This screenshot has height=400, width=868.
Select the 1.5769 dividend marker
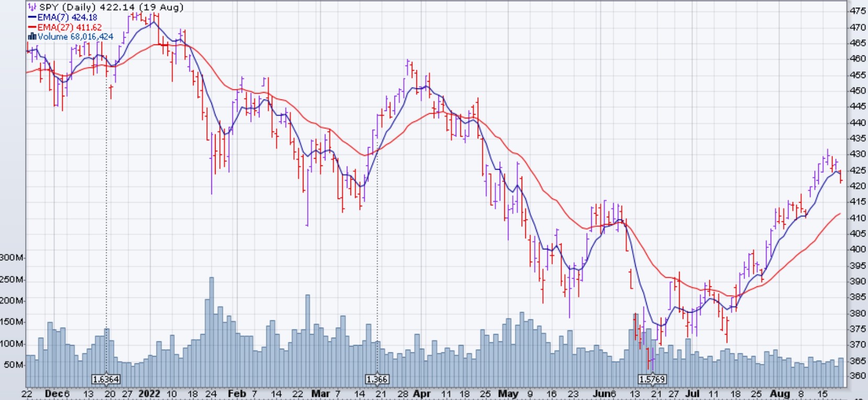pyautogui.click(x=652, y=379)
